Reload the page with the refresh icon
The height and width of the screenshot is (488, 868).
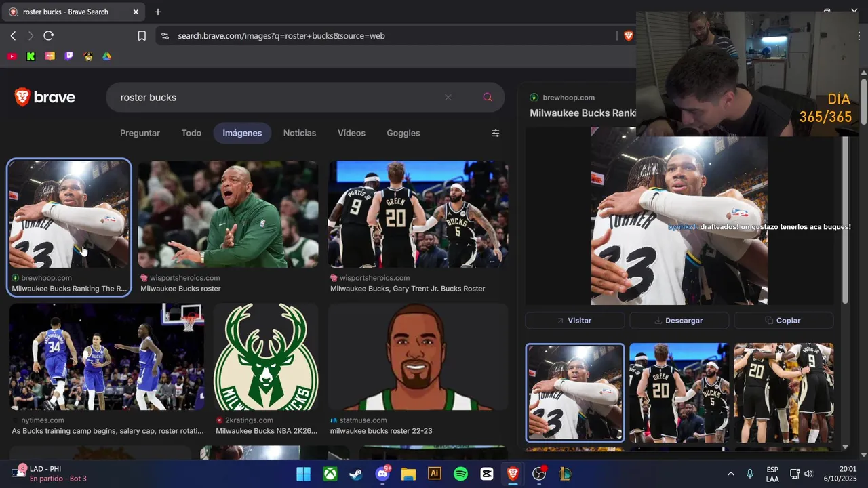point(48,36)
